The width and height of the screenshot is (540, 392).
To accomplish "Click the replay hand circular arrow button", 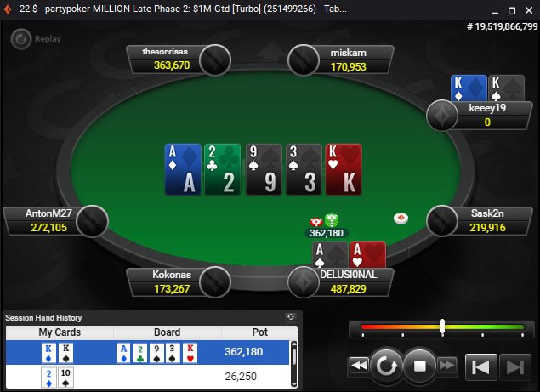I will click(386, 366).
